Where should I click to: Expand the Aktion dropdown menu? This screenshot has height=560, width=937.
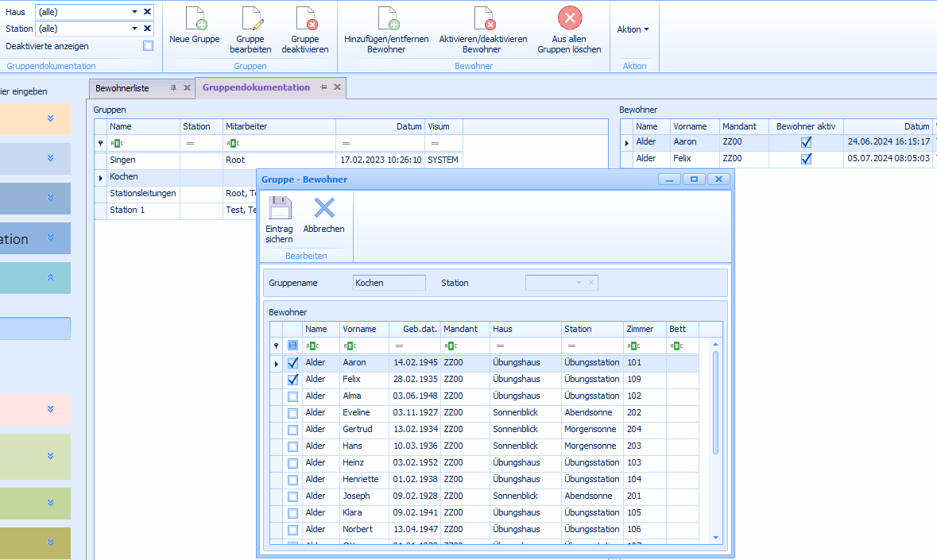click(633, 29)
